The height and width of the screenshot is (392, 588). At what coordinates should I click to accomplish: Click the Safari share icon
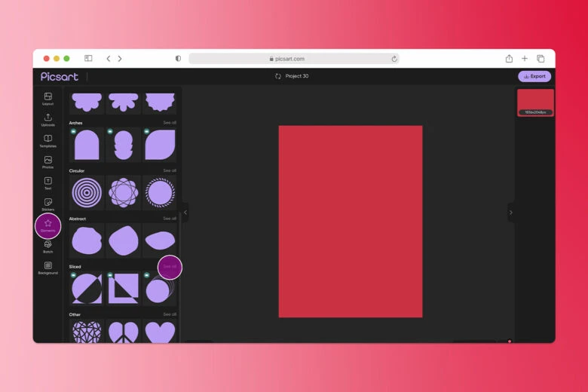click(x=509, y=59)
